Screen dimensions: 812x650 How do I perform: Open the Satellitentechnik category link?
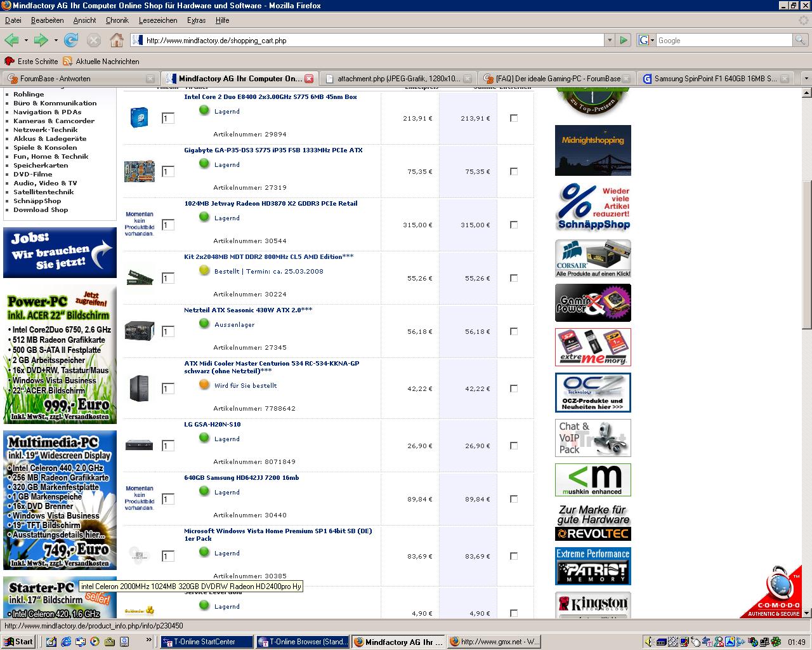click(x=44, y=192)
